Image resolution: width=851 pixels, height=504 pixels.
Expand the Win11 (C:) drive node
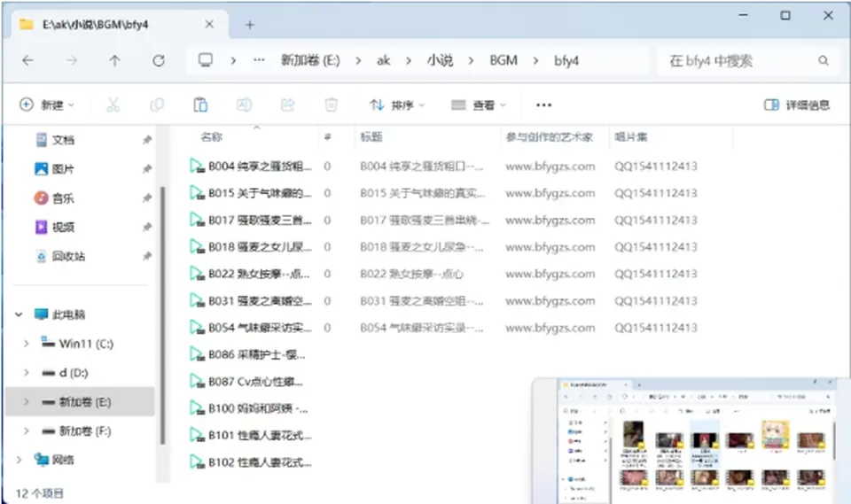click(x=26, y=344)
